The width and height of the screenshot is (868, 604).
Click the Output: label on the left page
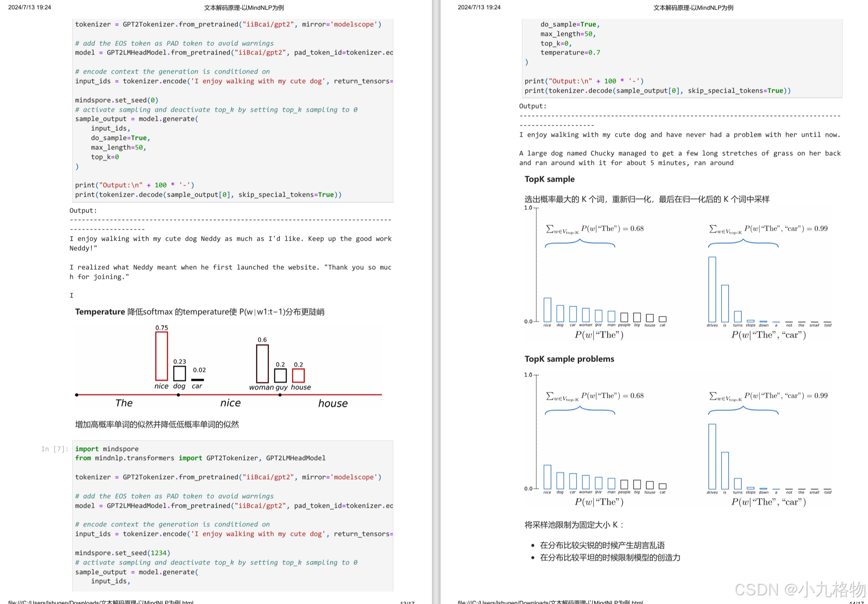click(83, 210)
